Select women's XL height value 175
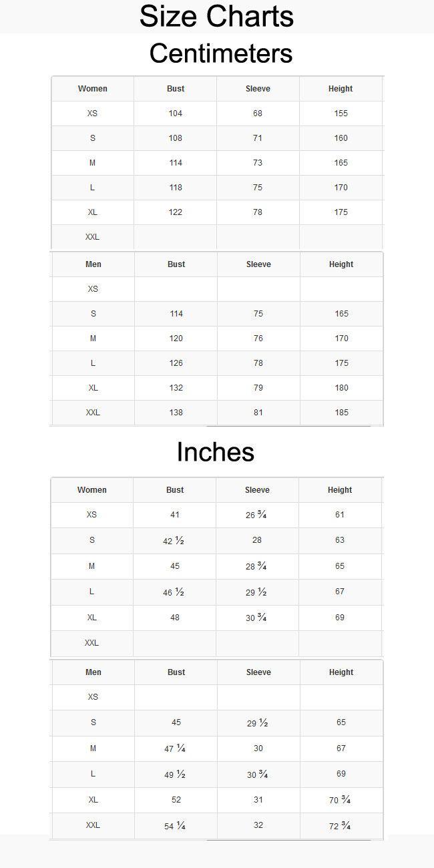The image size is (434, 868). pos(341,212)
